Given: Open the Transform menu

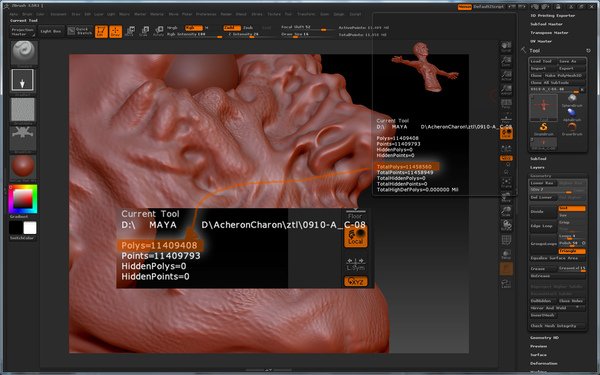Looking at the screenshot, I should click(306, 14).
